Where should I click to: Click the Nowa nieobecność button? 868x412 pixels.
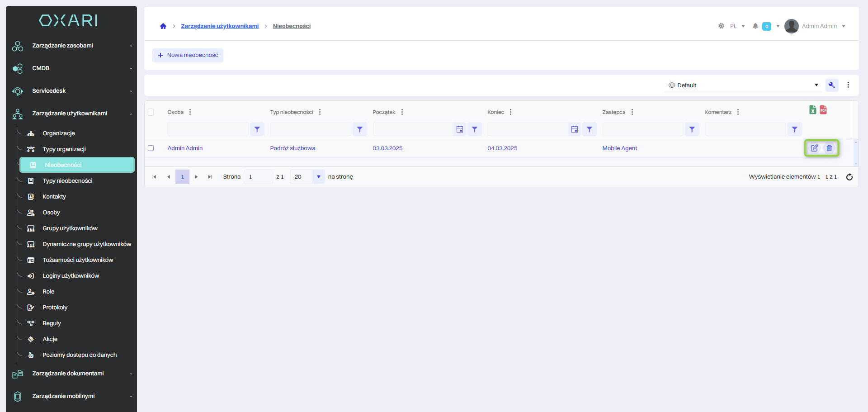(x=188, y=55)
